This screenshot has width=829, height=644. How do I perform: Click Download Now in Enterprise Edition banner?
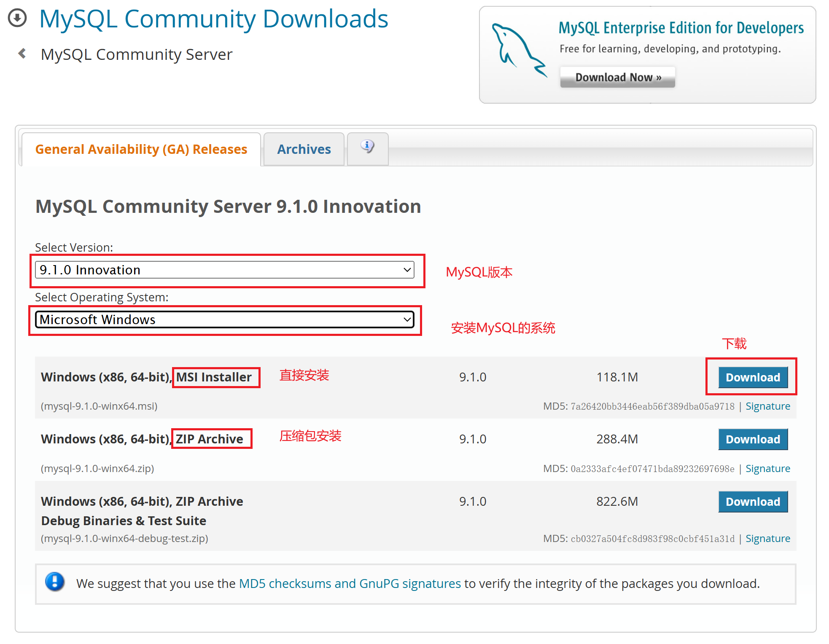617,77
